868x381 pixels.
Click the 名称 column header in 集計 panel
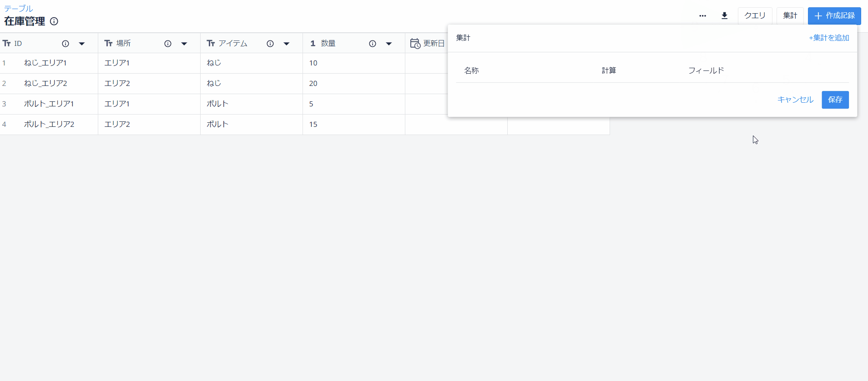(471, 70)
